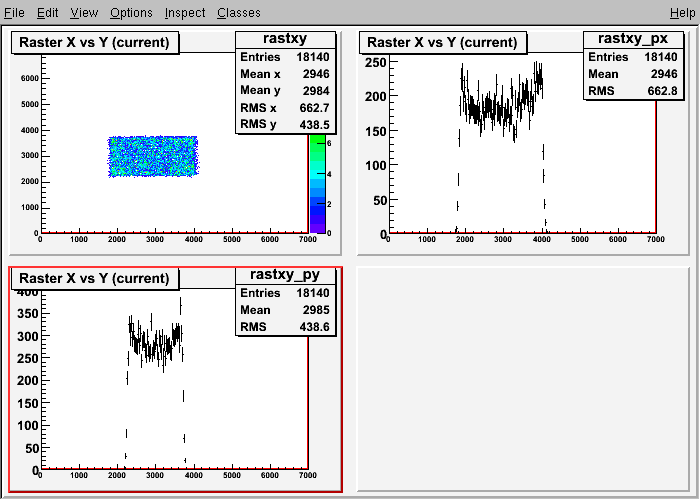The height and width of the screenshot is (500, 700).
Task: Open the Edit menu
Action: point(47,13)
